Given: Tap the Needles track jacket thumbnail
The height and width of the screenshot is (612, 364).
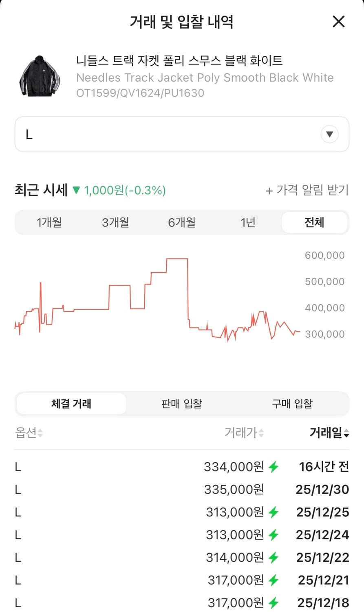Looking at the screenshot, I should point(40,76).
